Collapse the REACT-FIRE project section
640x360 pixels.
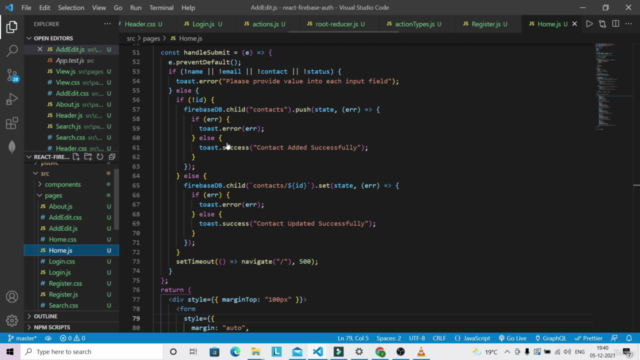pos(48,157)
